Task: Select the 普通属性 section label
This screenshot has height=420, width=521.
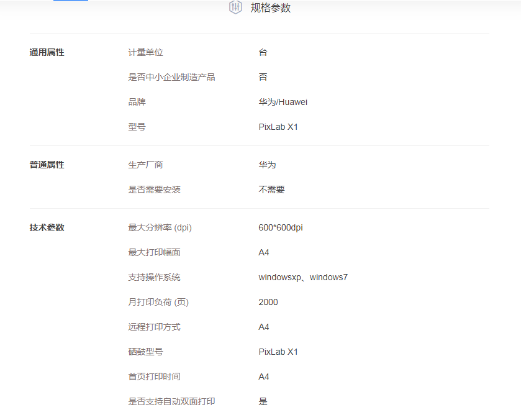Action: (x=47, y=165)
